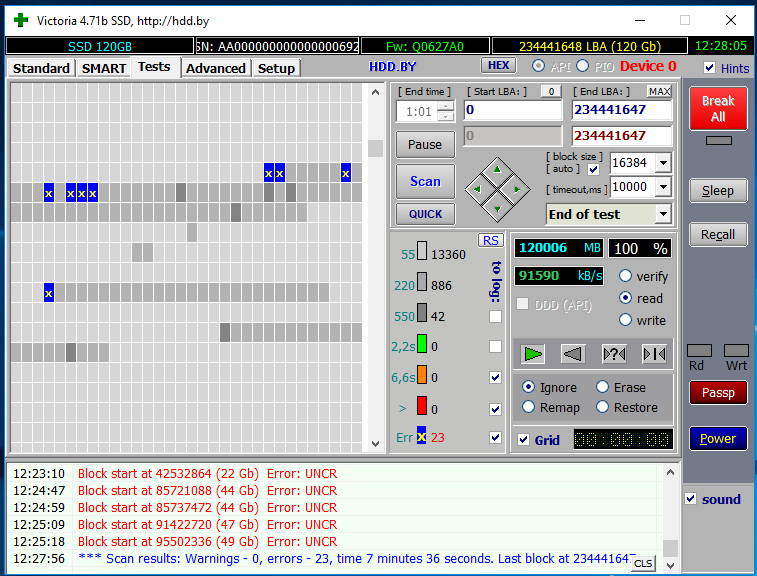Start a scan with the Scan button
Screen dimensions: 757x576
(425, 181)
